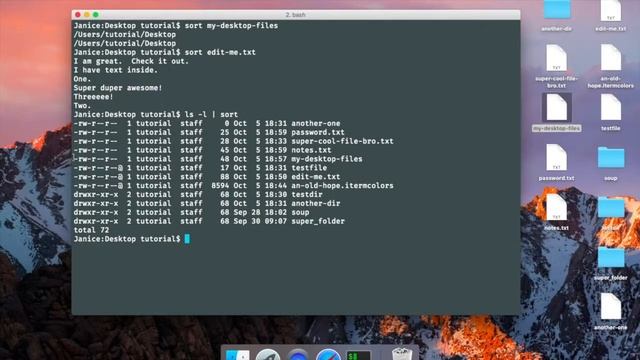The image size is (640, 360).
Task: Open the Trash in the Dock
Action: [402, 354]
